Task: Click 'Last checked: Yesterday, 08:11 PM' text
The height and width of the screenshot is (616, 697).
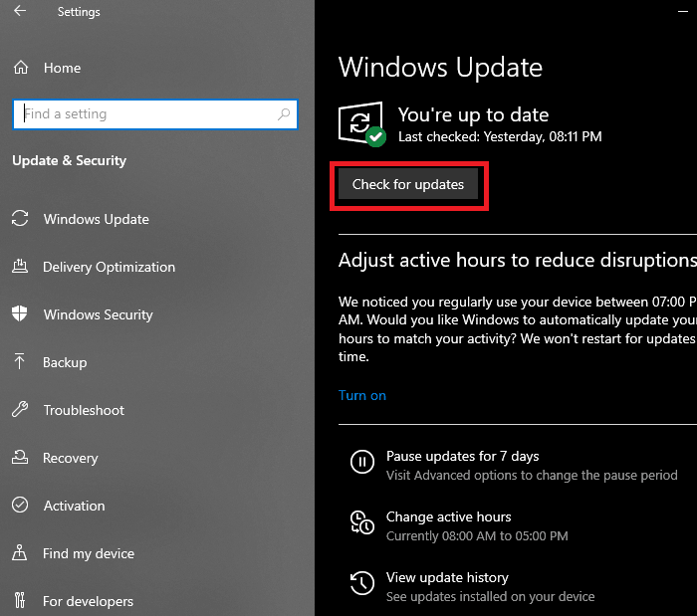Action: pyautogui.click(x=500, y=136)
